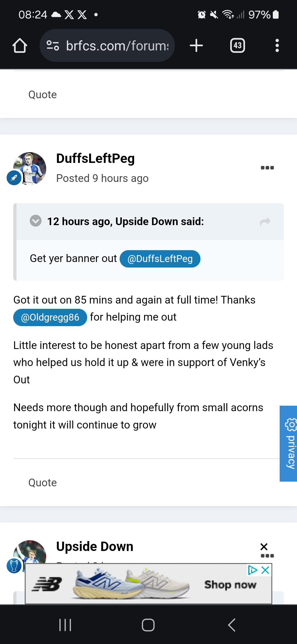Open DuffsLeftPeg post options menu

[267, 168]
